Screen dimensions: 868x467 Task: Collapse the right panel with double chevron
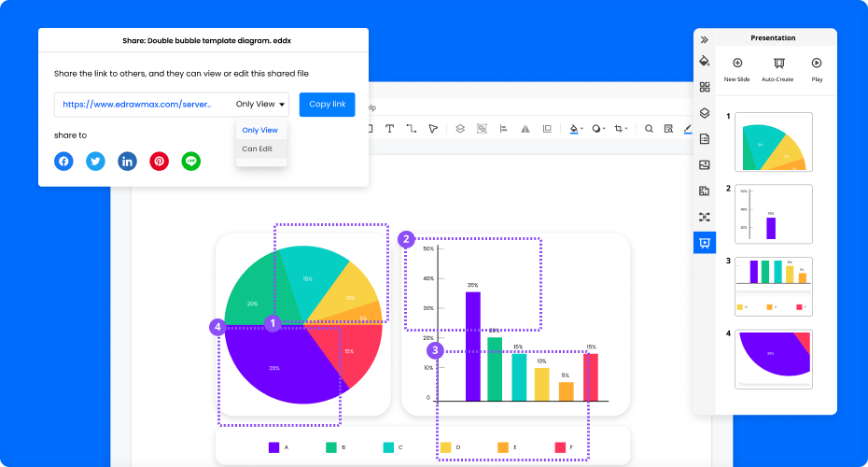tap(705, 39)
